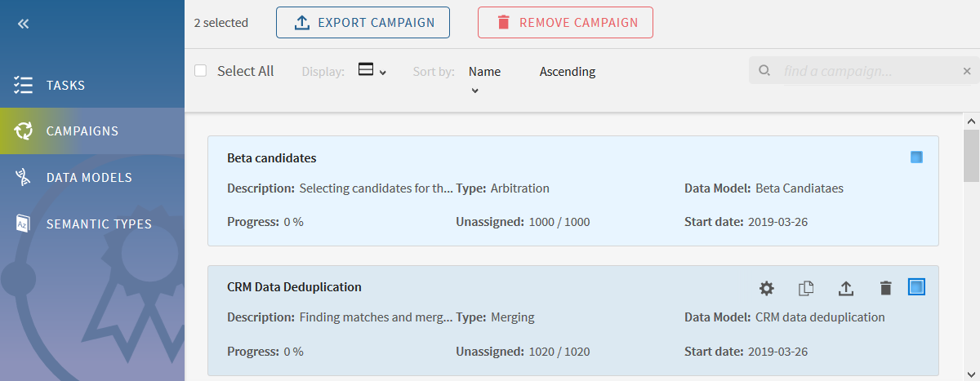Check the Select All checkbox
The width and height of the screenshot is (980, 381).
click(x=201, y=71)
